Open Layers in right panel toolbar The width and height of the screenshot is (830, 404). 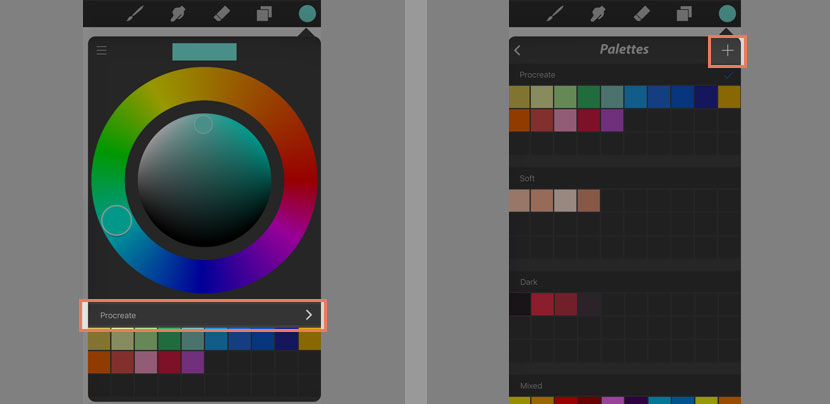coord(684,14)
